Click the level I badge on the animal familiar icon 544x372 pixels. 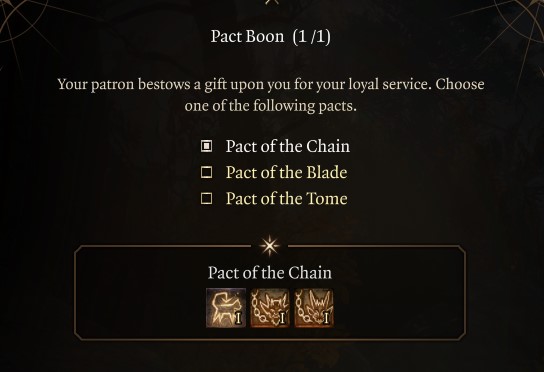click(x=238, y=318)
